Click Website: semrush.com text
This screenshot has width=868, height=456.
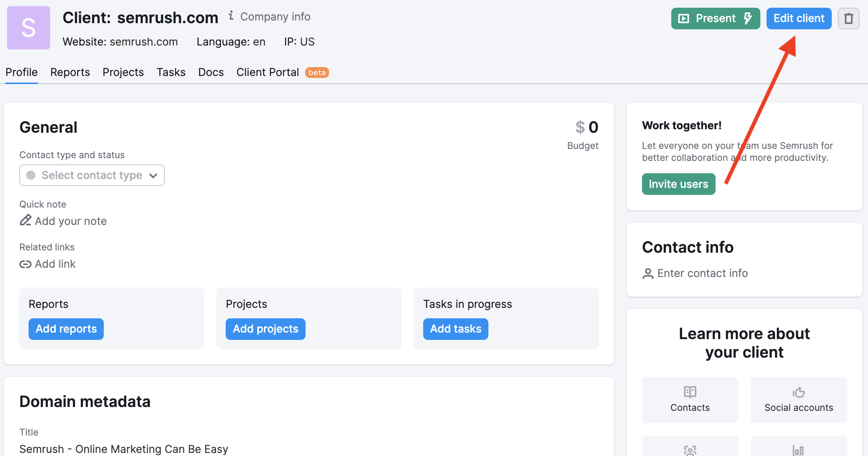pyautogui.click(x=120, y=42)
